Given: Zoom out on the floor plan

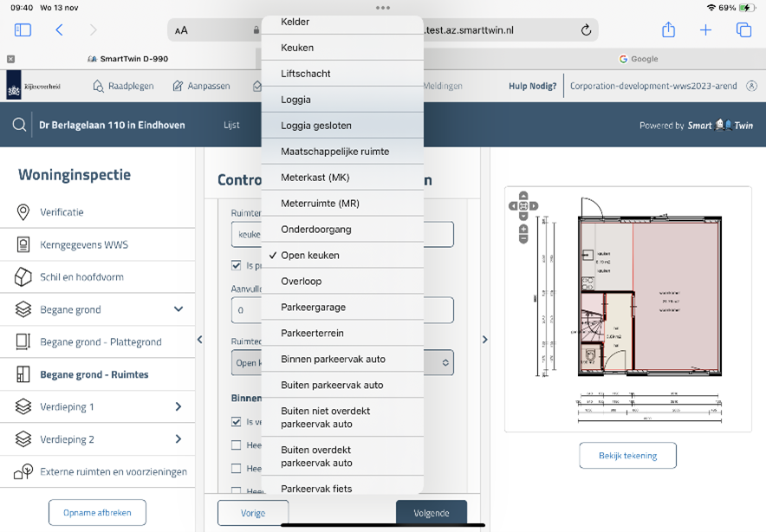Looking at the screenshot, I should (523, 239).
